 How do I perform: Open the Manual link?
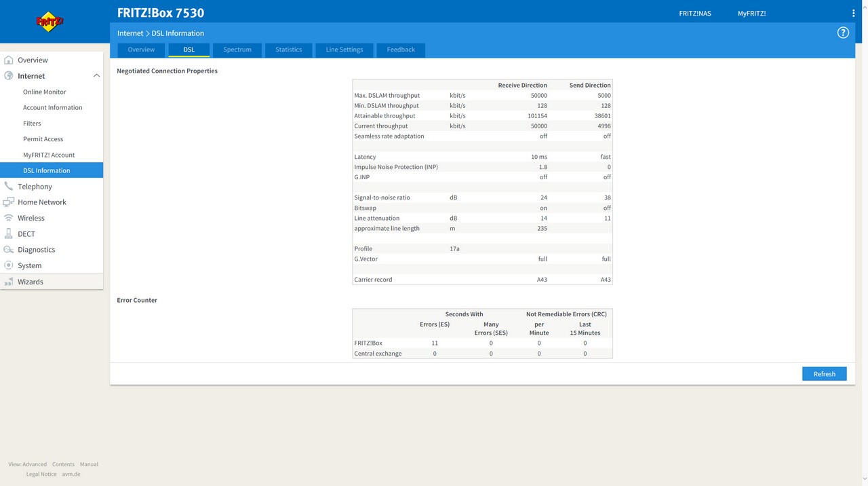[x=89, y=464]
